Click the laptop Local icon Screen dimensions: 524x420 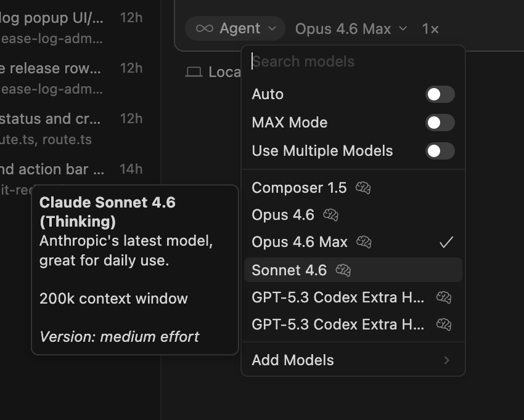pyautogui.click(x=194, y=73)
